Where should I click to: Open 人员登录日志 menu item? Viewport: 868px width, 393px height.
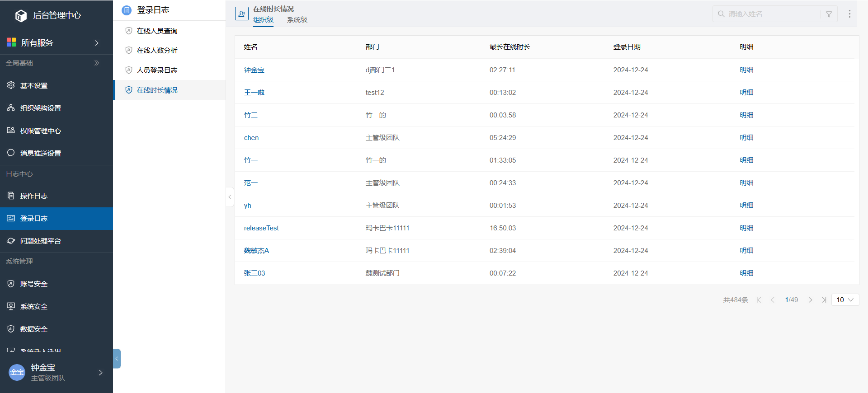[x=169, y=70]
